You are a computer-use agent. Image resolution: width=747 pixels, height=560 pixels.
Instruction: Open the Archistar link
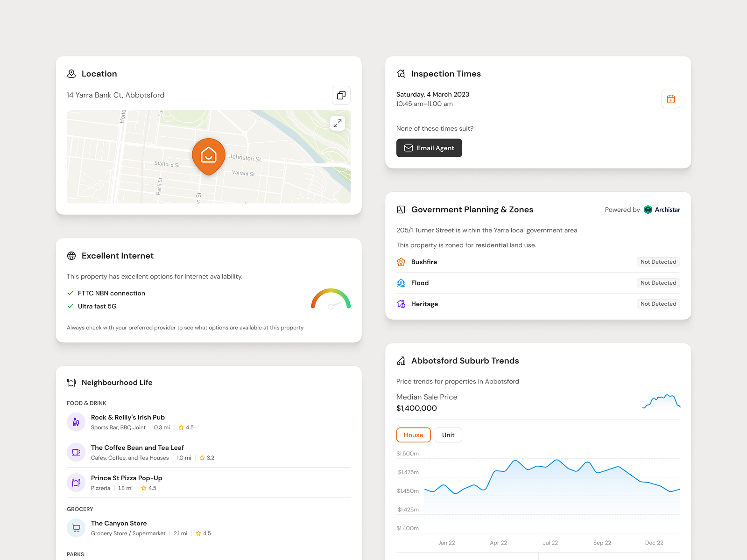click(x=662, y=210)
